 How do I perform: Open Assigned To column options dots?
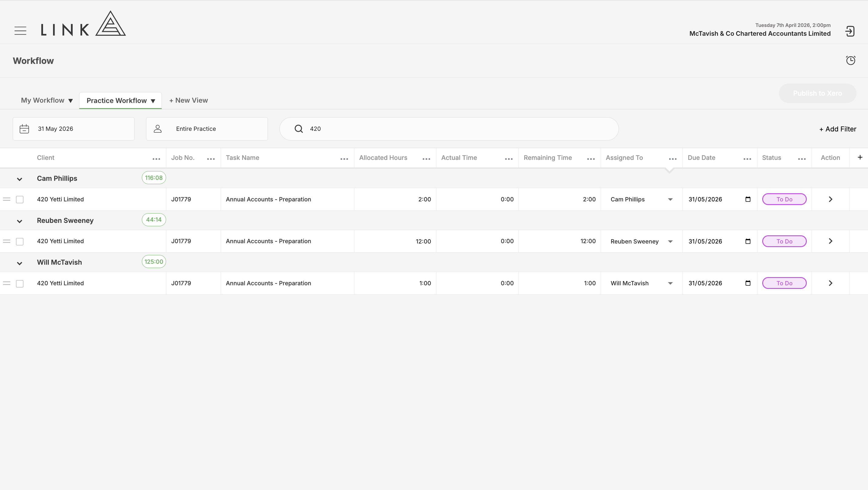(673, 159)
